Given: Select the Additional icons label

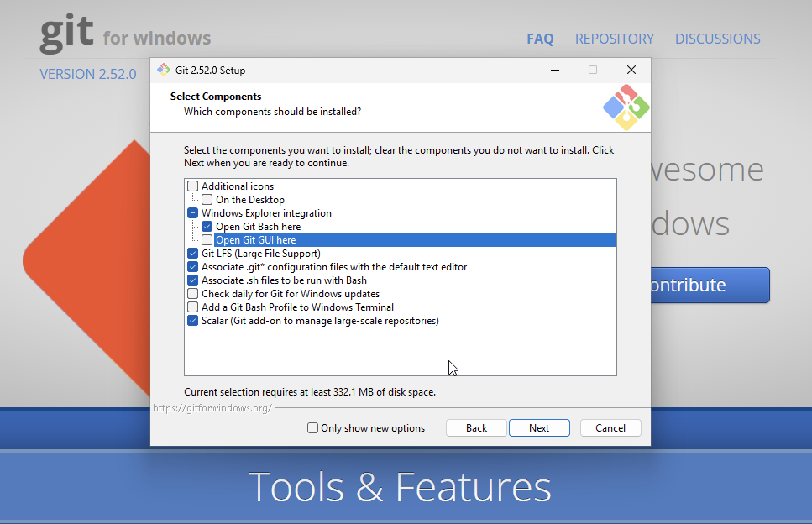Looking at the screenshot, I should [x=237, y=186].
